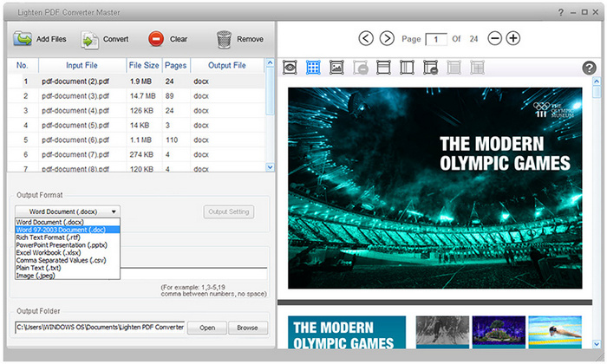Click the page number input field

tap(438, 39)
